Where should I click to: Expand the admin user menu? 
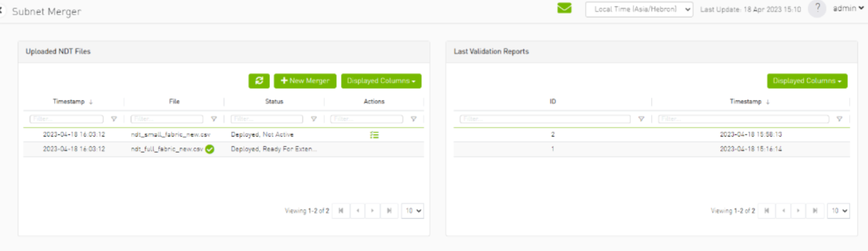click(x=848, y=9)
